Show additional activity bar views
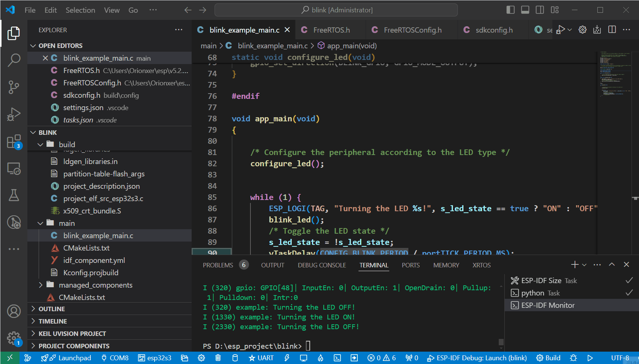639x364 pixels. tap(14, 249)
